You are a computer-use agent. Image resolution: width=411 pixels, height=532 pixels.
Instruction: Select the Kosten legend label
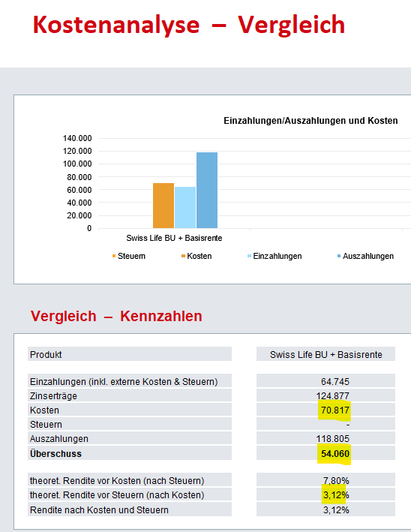199,256
